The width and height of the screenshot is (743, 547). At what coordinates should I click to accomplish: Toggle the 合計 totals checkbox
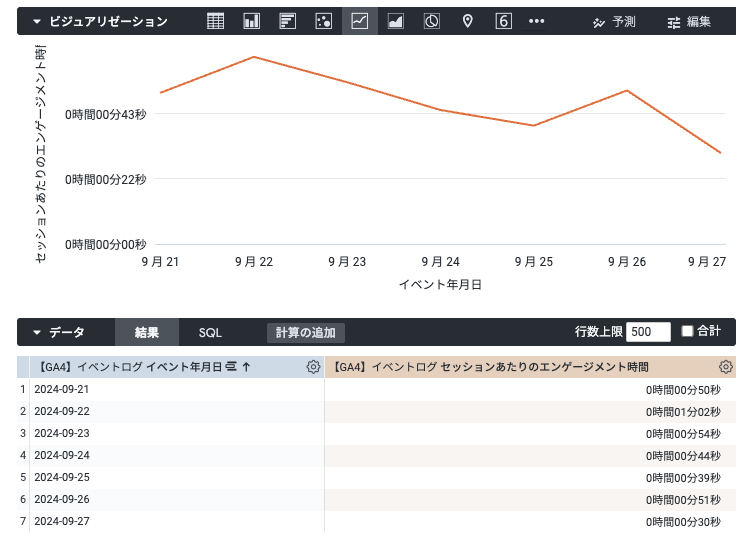coord(687,331)
